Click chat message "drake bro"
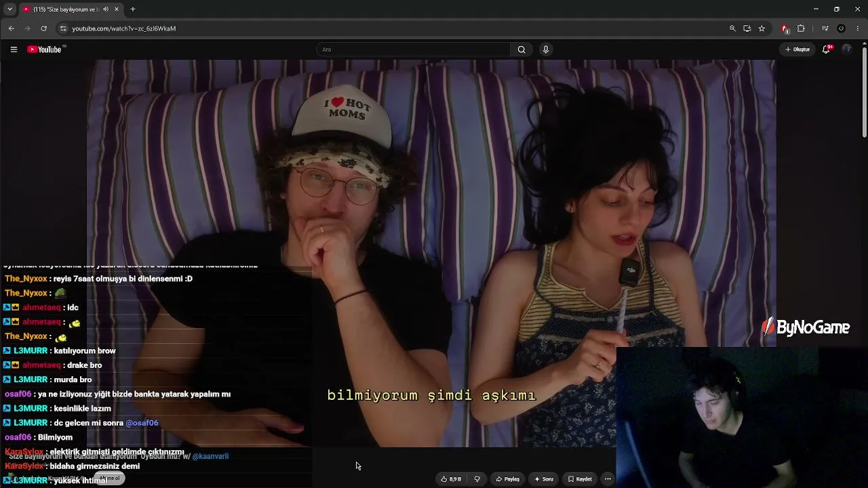The width and height of the screenshot is (868, 488). (x=85, y=365)
